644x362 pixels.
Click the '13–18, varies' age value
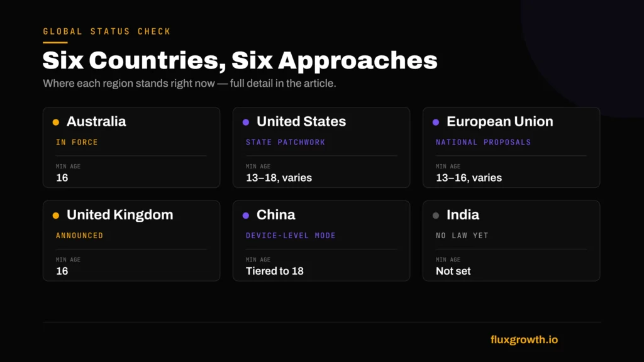(279, 178)
